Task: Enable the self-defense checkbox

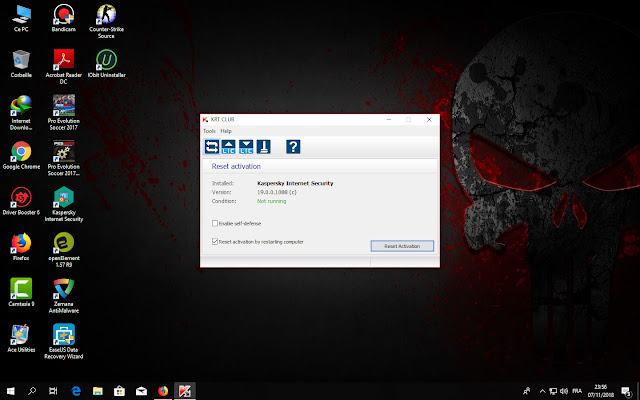Action: [x=215, y=223]
